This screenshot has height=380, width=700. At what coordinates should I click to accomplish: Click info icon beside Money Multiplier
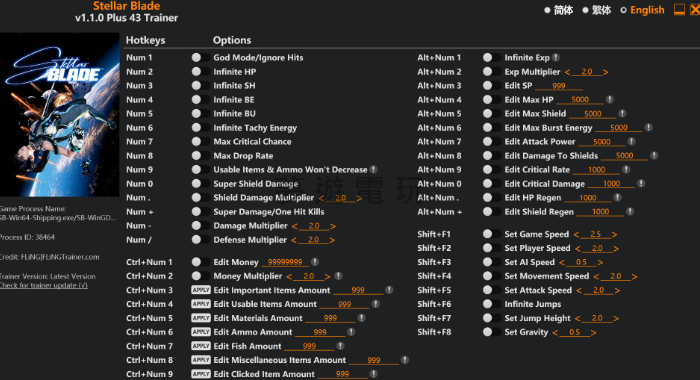tap(338, 276)
